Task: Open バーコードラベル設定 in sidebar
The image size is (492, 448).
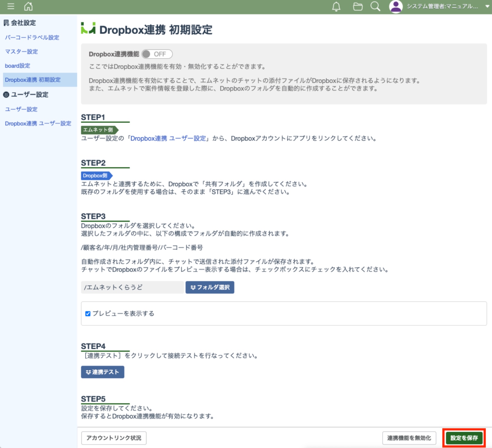Action: coord(32,37)
